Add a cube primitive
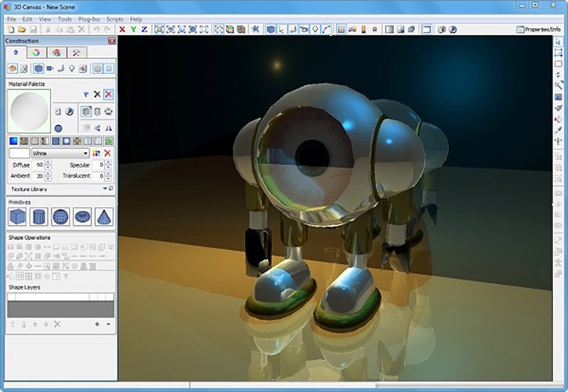 coord(18,217)
